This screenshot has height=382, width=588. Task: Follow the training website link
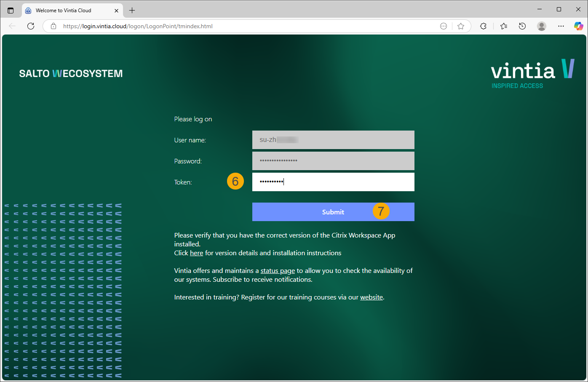point(372,297)
